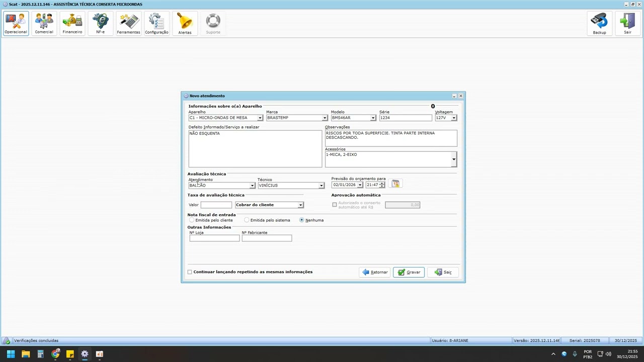Click the Backup icon
644x362 pixels.
pos(600,23)
